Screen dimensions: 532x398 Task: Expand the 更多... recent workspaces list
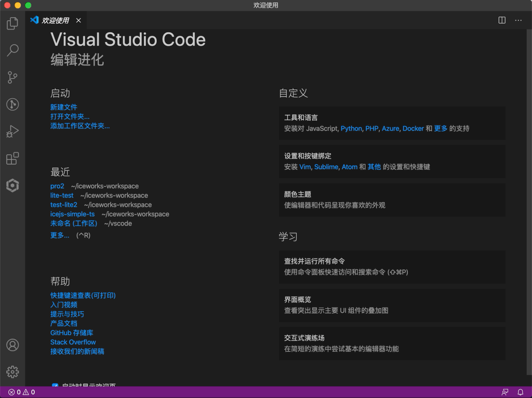tap(59, 235)
